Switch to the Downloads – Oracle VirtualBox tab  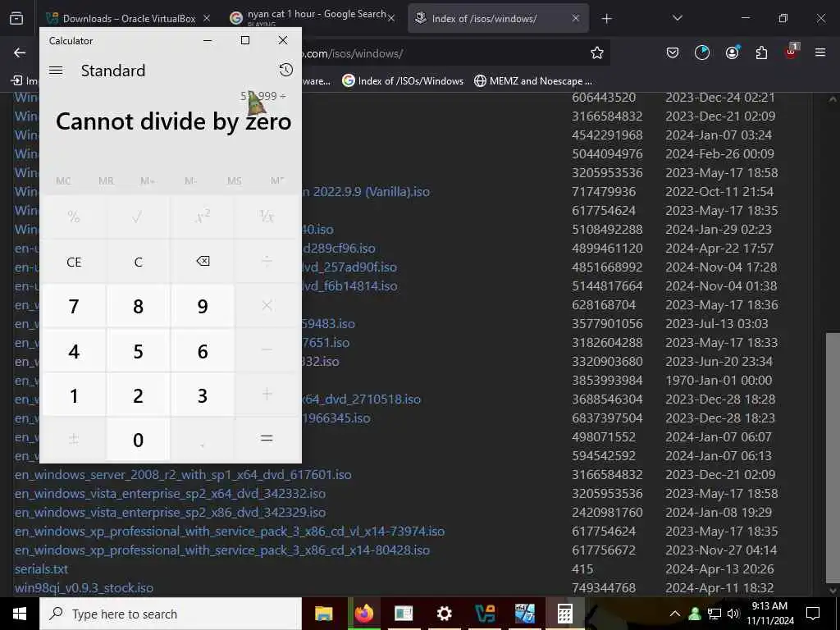tap(129, 18)
